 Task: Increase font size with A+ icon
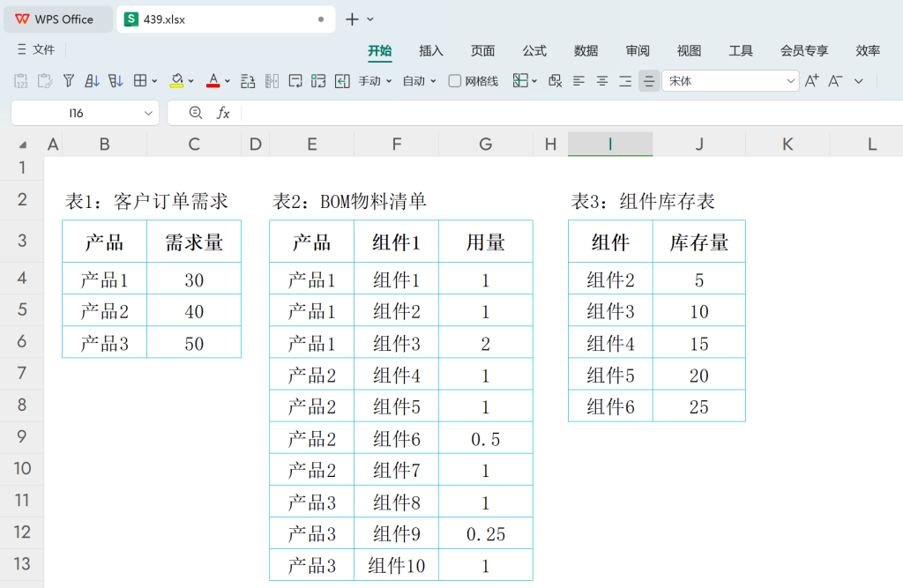811,81
